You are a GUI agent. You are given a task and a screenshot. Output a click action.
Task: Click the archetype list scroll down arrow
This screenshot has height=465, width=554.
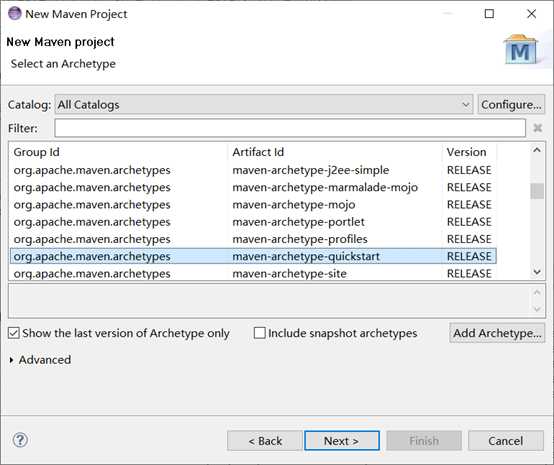537,272
